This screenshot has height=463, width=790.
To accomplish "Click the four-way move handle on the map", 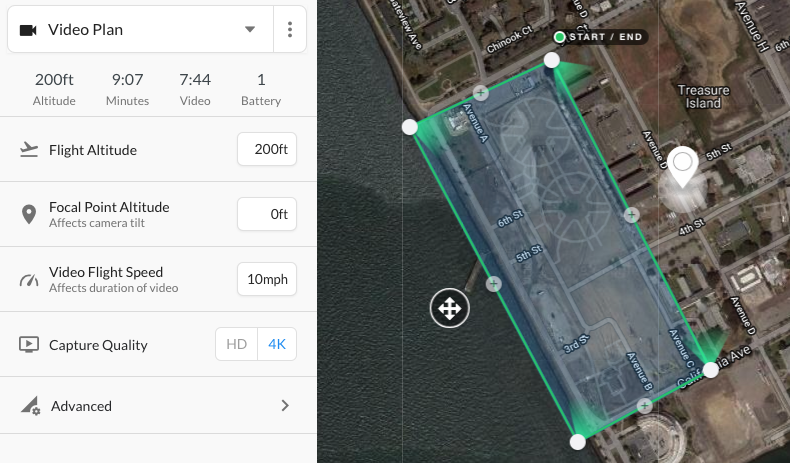I will point(449,308).
